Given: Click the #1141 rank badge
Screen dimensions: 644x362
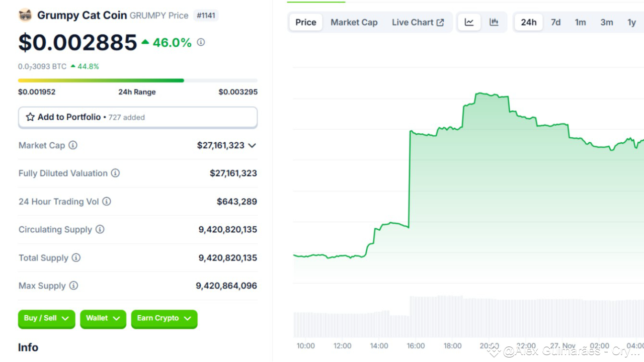Looking at the screenshot, I should tap(206, 16).
